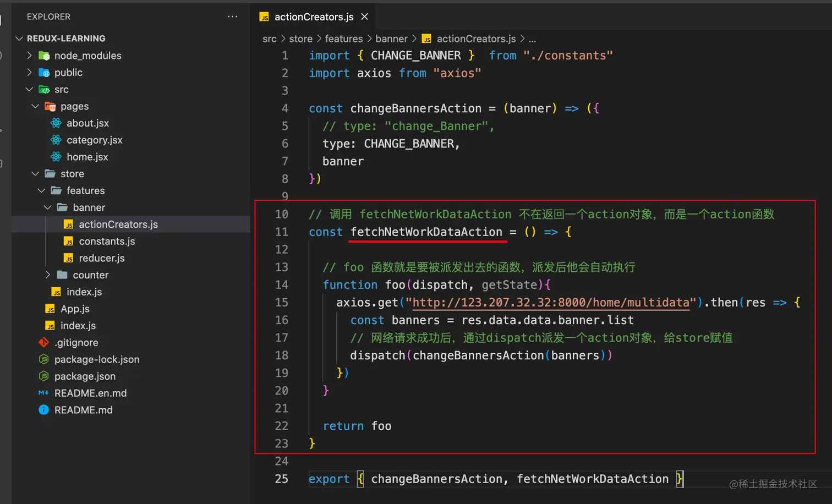Open Explorer more actions ellipsis menu

(233, 17)
